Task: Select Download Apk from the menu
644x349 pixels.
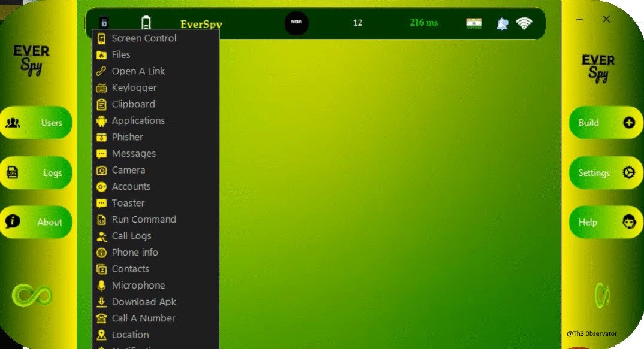Action: (144, 302)
